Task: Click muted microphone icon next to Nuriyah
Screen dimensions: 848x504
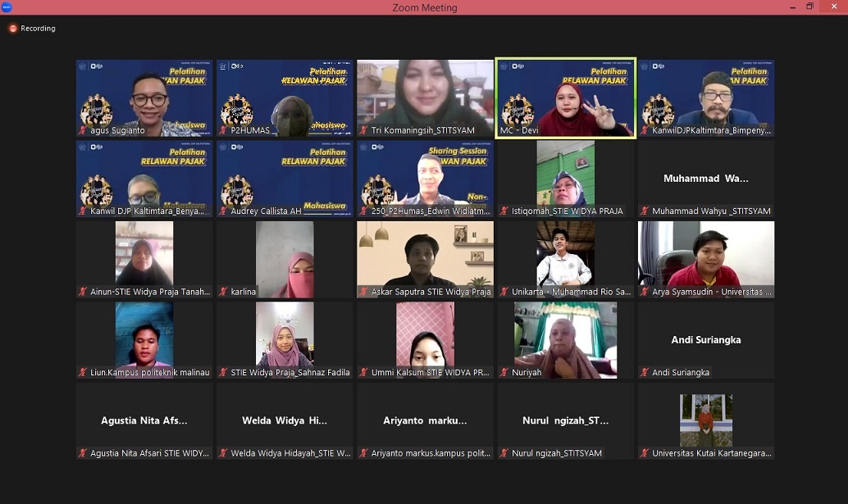Action: click(x=504, y=372)
